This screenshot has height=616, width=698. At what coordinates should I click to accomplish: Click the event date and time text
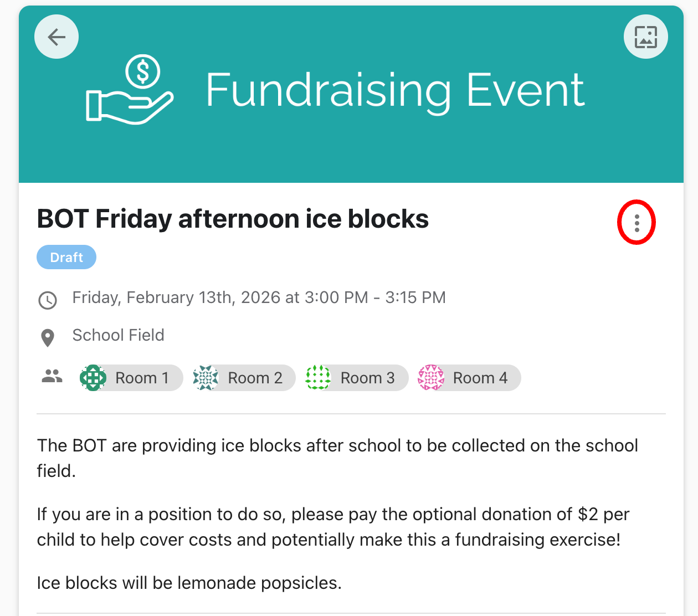[259, 297]
